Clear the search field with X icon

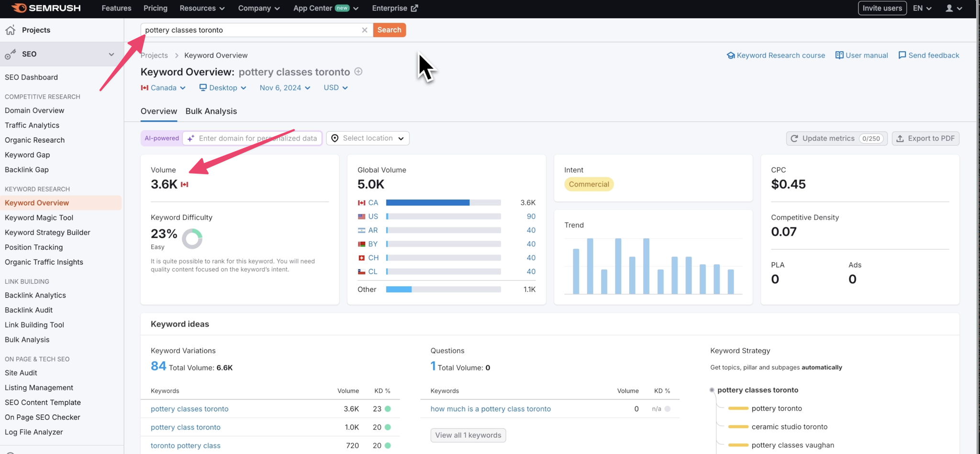(x=365, y=30)
